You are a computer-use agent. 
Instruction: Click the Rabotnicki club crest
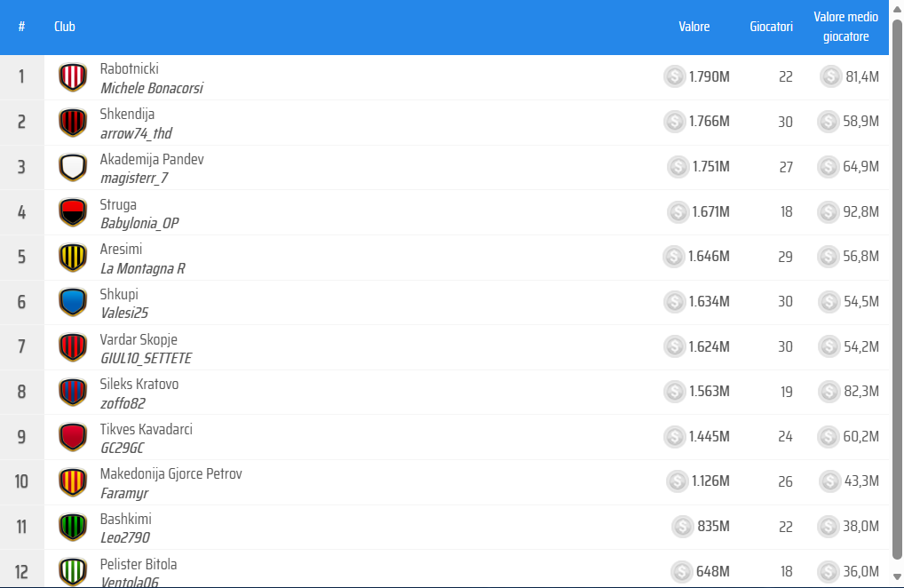pyautogui.click(x=72, y=76)
